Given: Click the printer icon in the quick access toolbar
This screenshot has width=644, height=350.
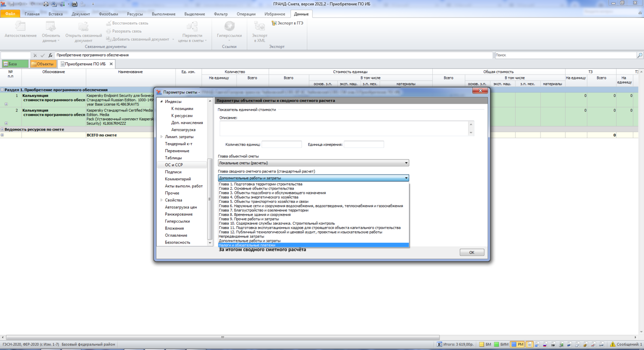Looking at the screenshot, I should tap(46, 4).
